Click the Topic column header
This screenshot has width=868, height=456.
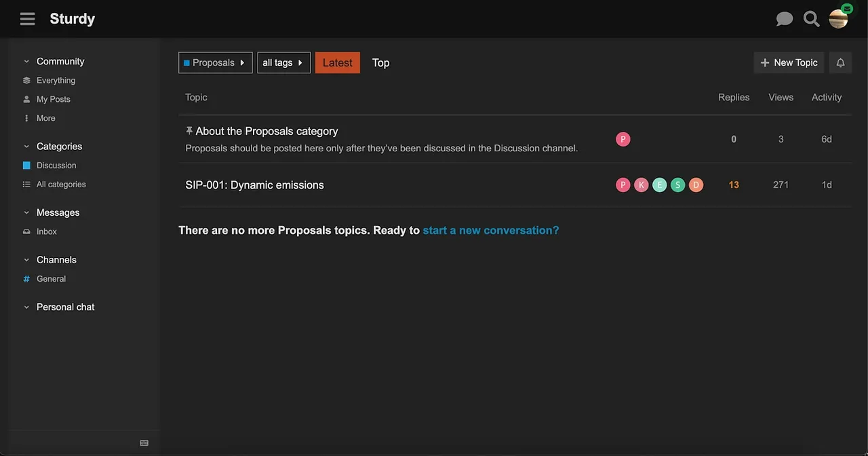pyautogui.click(x=196, y=97)
